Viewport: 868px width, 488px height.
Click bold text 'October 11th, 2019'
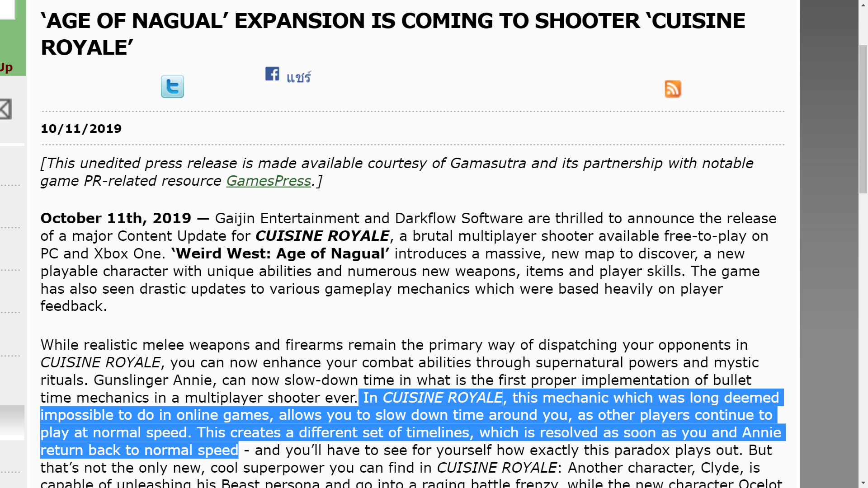click(x=116, y=218)
